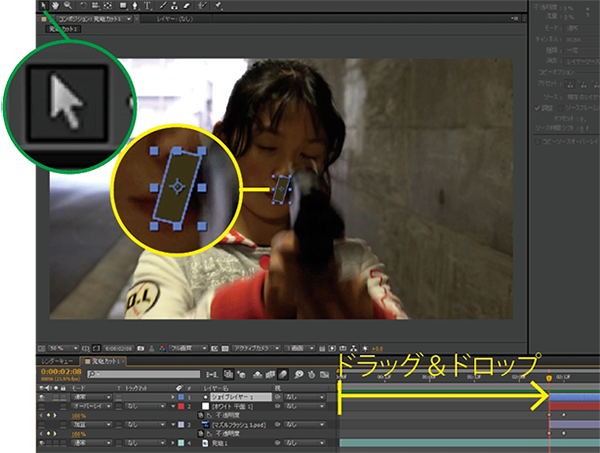
Task: Select the Puppet Pin tool
Action: [218, 5]
